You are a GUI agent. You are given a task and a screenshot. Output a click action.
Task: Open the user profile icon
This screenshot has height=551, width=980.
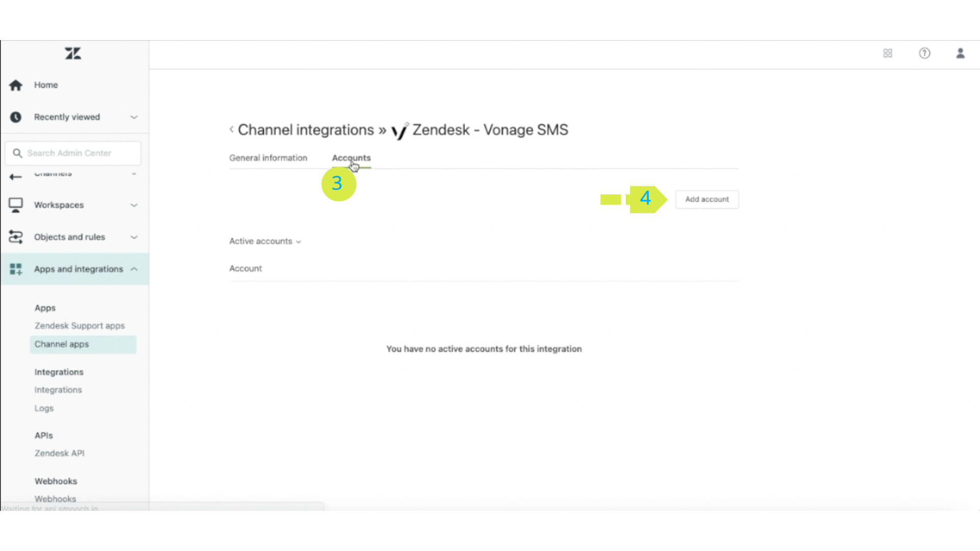click(x=960, y=53)
